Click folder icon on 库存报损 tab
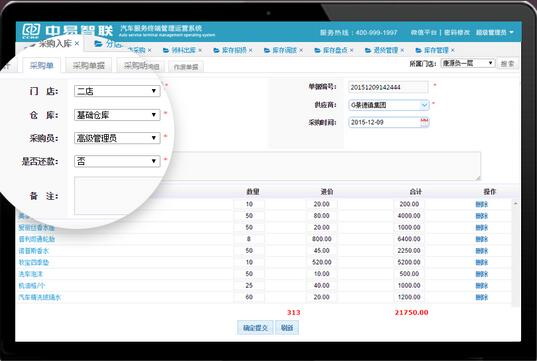This screenshot has width=537, height=361. click(x=216, y=50)
